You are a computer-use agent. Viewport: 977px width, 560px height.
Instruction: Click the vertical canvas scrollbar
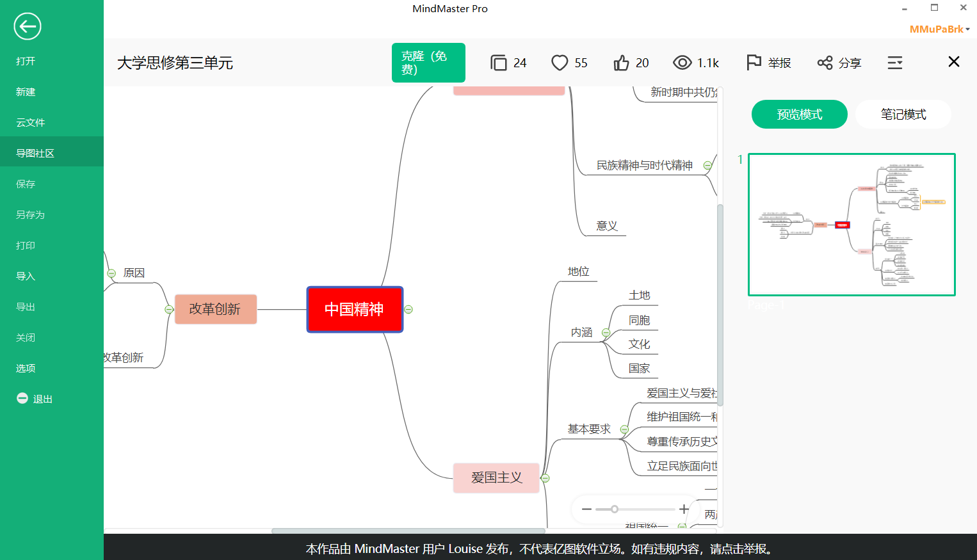(x=720, y=305)
